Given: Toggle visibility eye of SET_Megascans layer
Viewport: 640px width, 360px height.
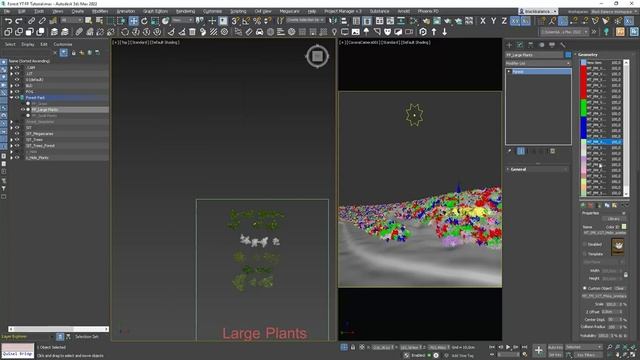Looking at the screenshot, I should (x=17, y=133).
